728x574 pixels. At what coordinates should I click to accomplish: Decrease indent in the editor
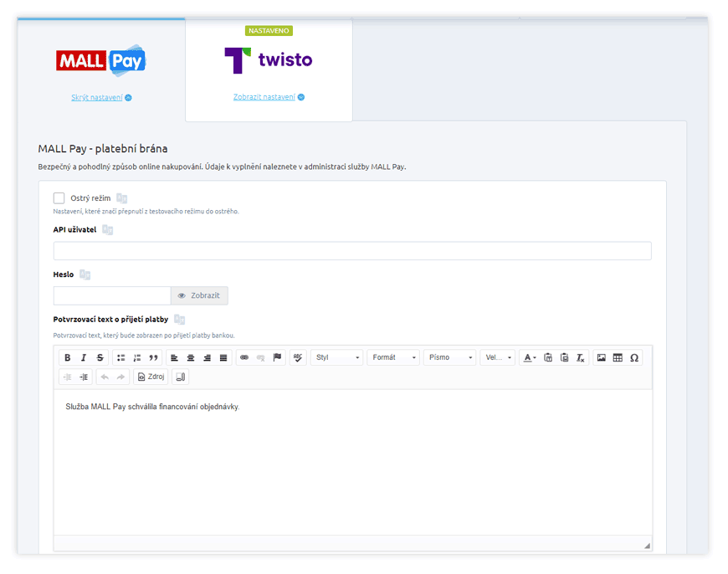[x=67, y=377]
